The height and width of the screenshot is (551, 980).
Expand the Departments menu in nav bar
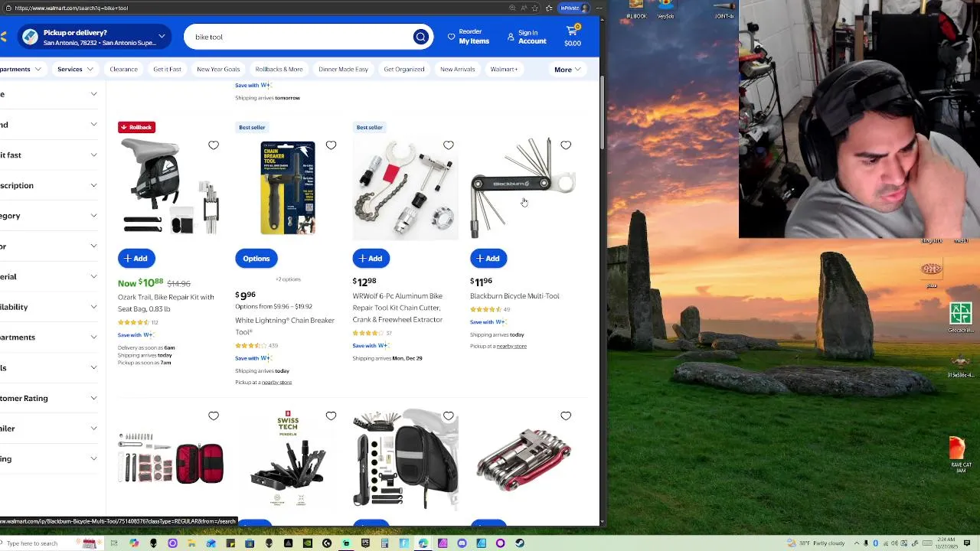(x=21, y=69)
